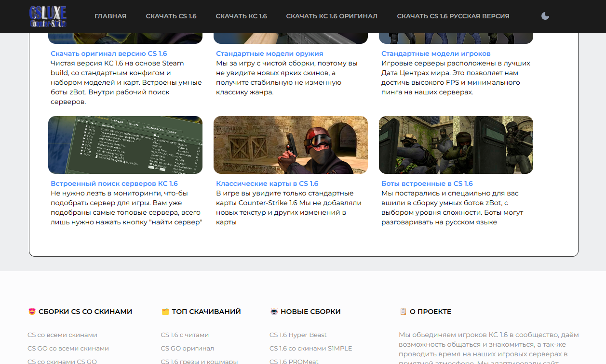Click the shield-bearing counter-terrorists image
606x364 pixels.
456,145
